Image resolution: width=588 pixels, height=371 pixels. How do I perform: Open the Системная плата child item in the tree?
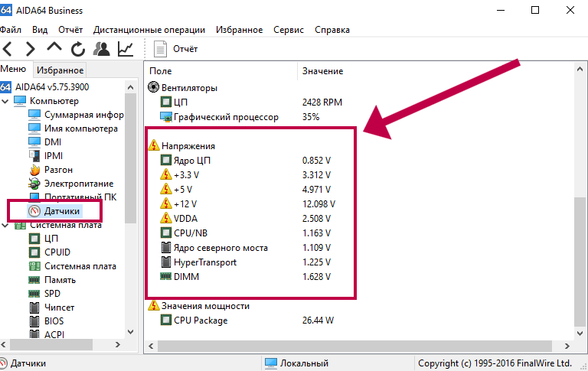click(x=73, y=266)
